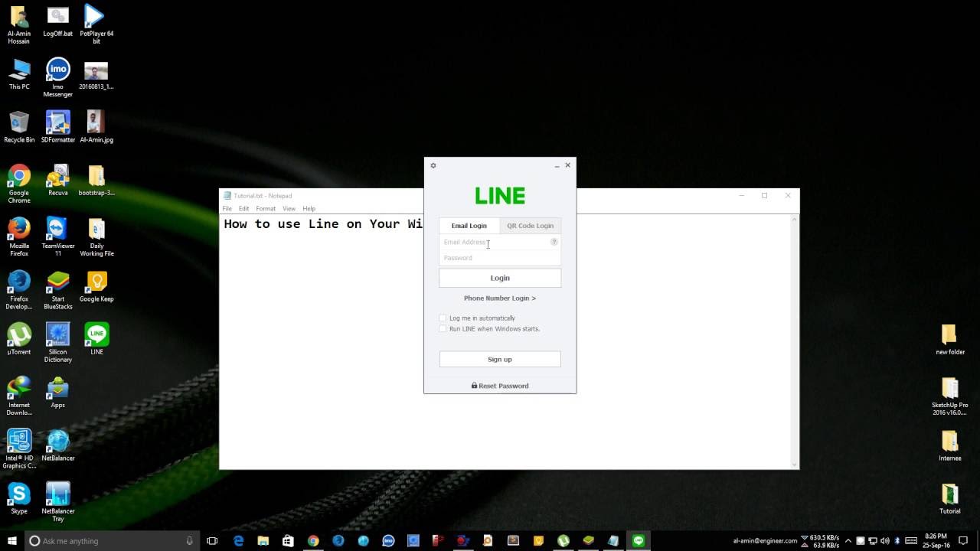Open the Format menu in Notepad
Viewport: 980px width, 551px height.
pos(266,208)
